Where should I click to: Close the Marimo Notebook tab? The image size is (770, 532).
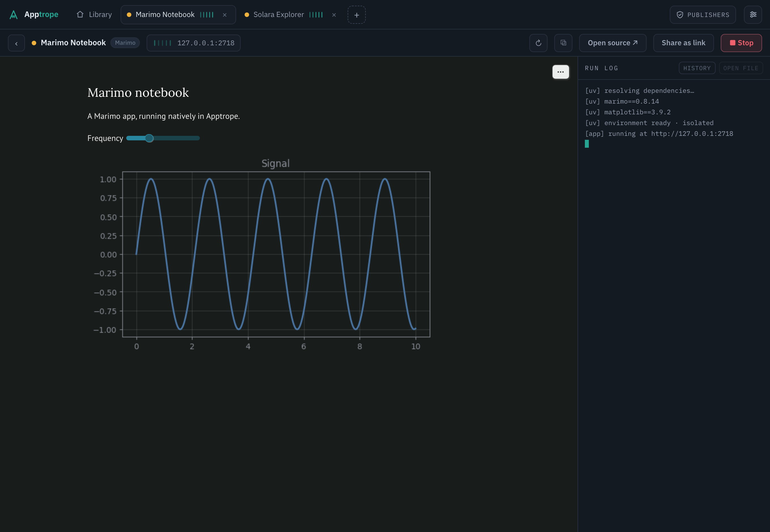point(225,15)
